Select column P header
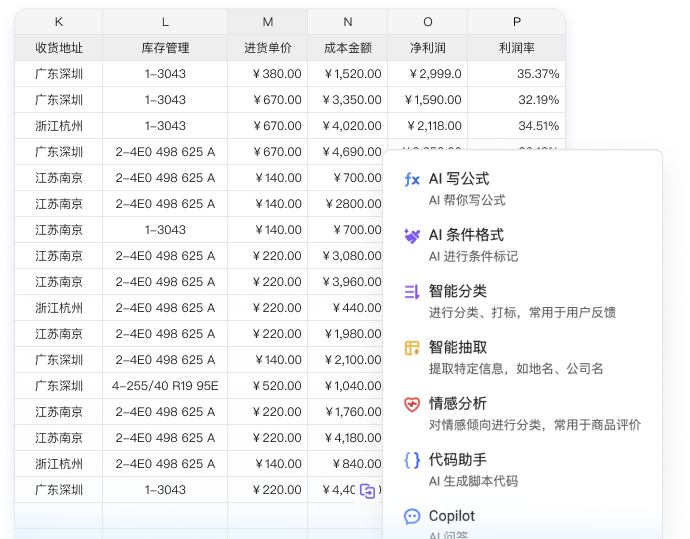The height and width of the screenshot is (539, 690). pos(517,22)
